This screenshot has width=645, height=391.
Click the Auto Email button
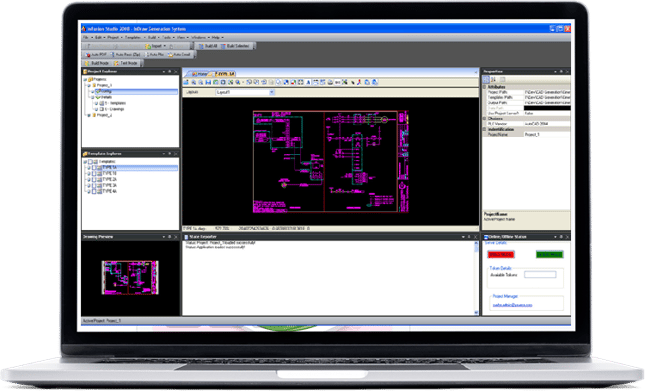pyautogui.click(x=179, y=54)
